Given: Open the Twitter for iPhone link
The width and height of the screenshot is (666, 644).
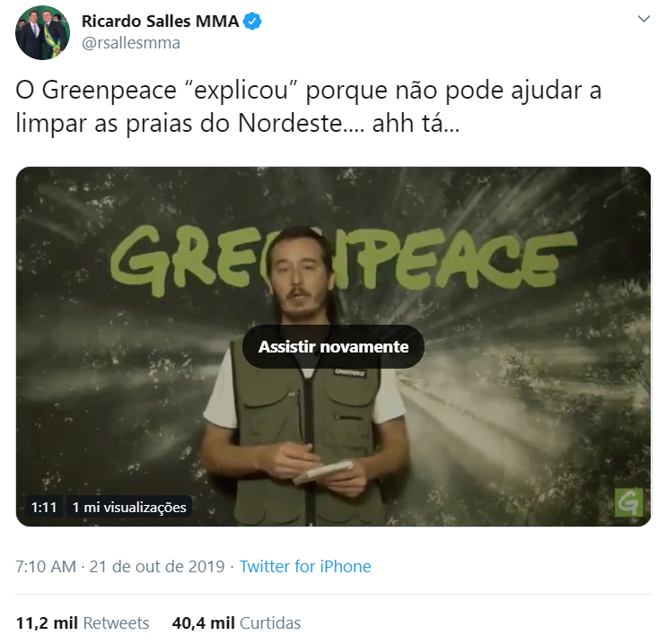Looking at the screenshot, I should point(305,566).
